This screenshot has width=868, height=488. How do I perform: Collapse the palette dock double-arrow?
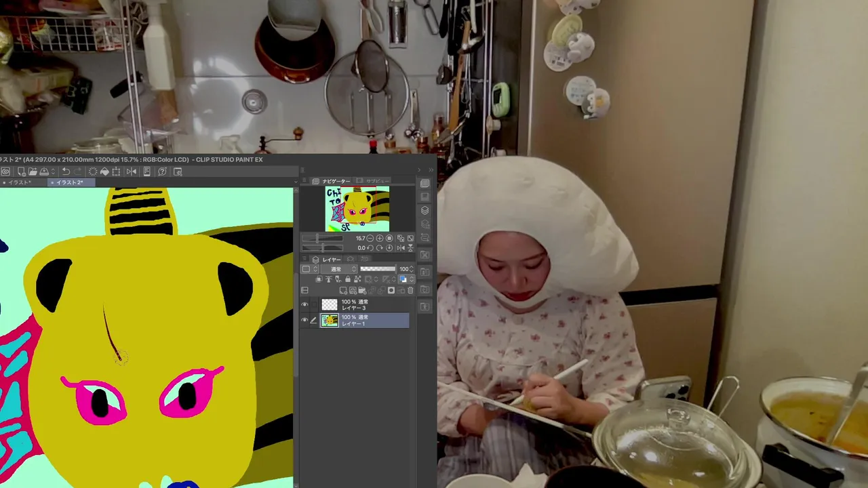431,169
